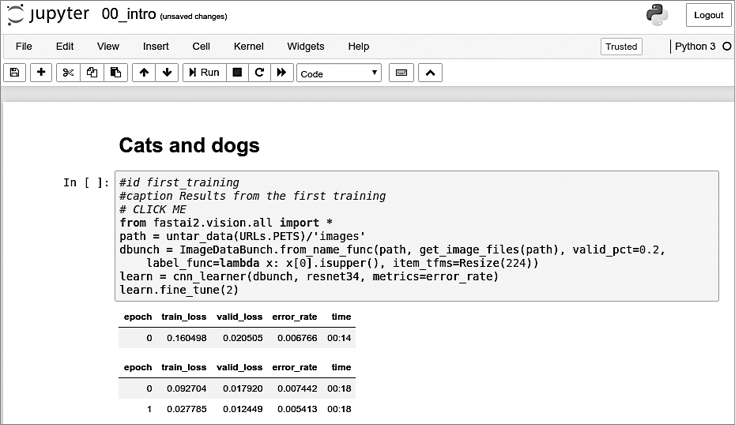Restart kernel and rerun all fast-forward icon
This screenshot has height=425, width=736.
[x=282, y=73]
